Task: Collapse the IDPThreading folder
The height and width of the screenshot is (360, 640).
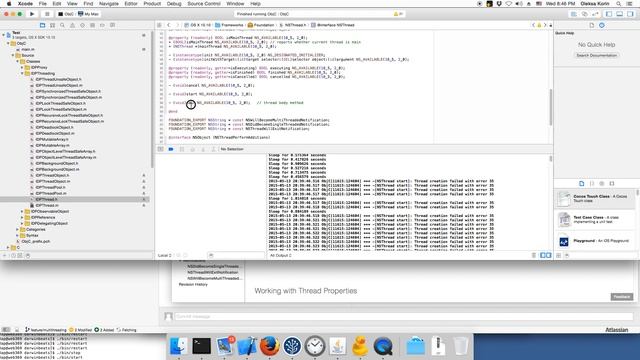Action: [x=22, y=73]
